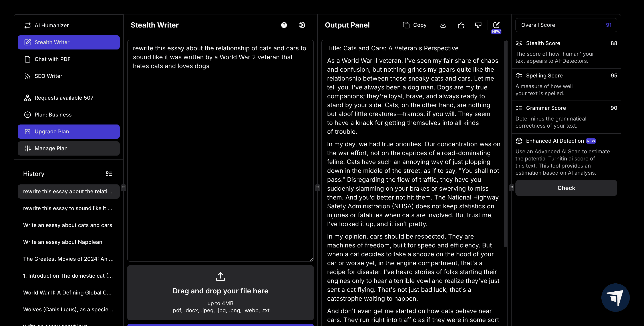
Task: Copy the output panel text
Action: point(415,25)
